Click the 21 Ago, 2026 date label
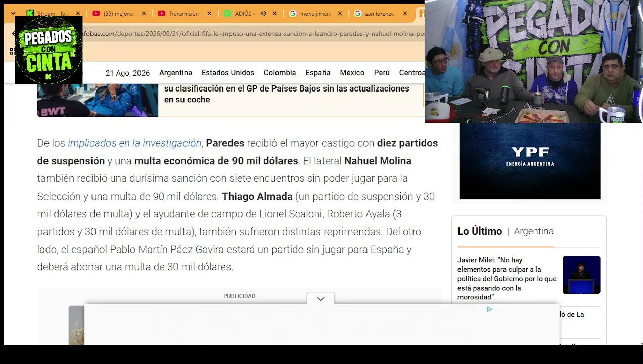Image resolution: width=643 pixels, height=364 pixels. tap(127, 73)
